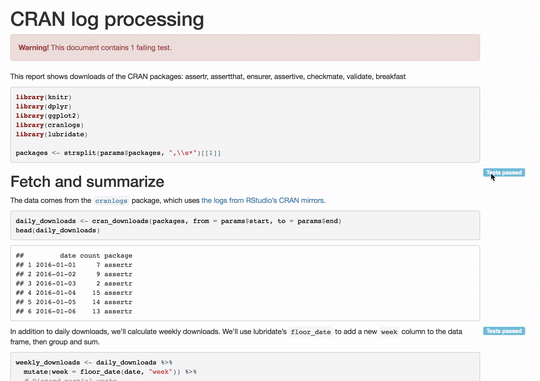Click the 2016-01-06 output row
540x381 pixels.
click(x=74, y=311)
